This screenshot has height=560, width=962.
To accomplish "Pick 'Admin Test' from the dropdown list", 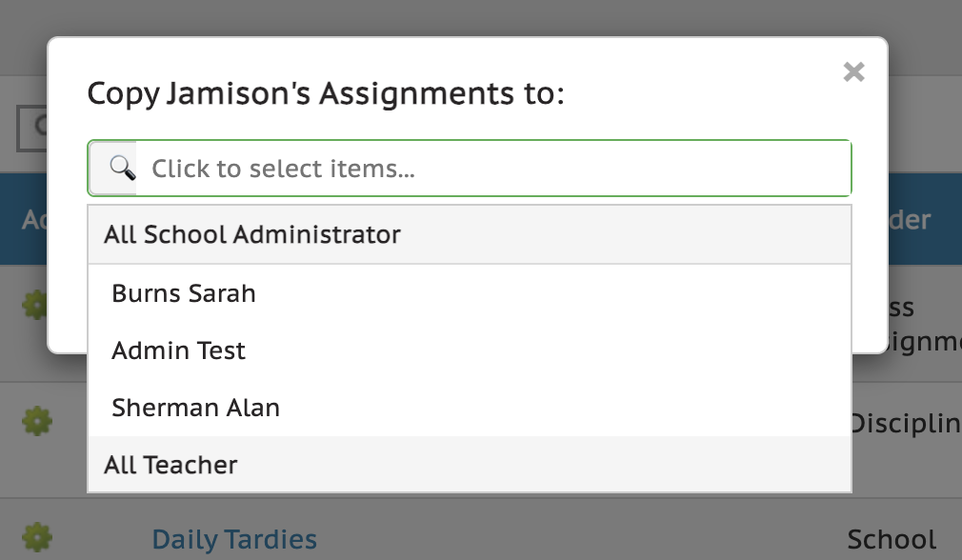I will click(x=178, y=350).
